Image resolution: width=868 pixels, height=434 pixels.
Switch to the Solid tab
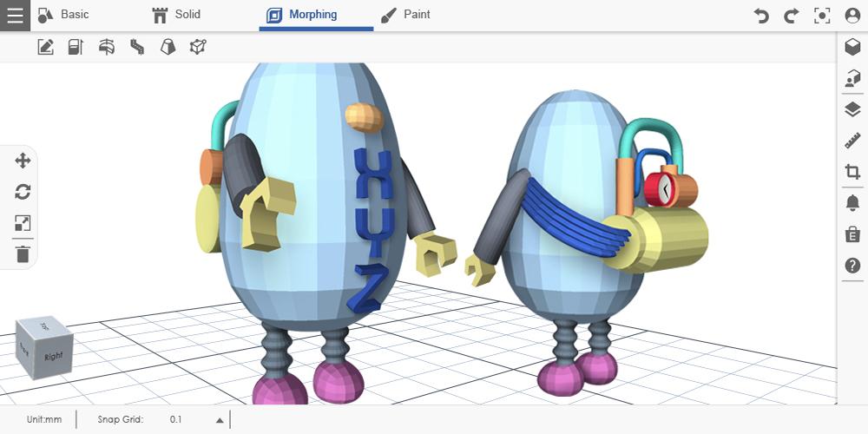tap(176, 15)
